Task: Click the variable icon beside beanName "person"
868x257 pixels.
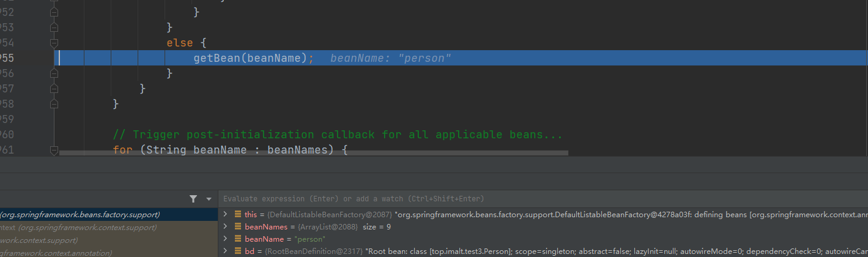Action: [237, 239]
